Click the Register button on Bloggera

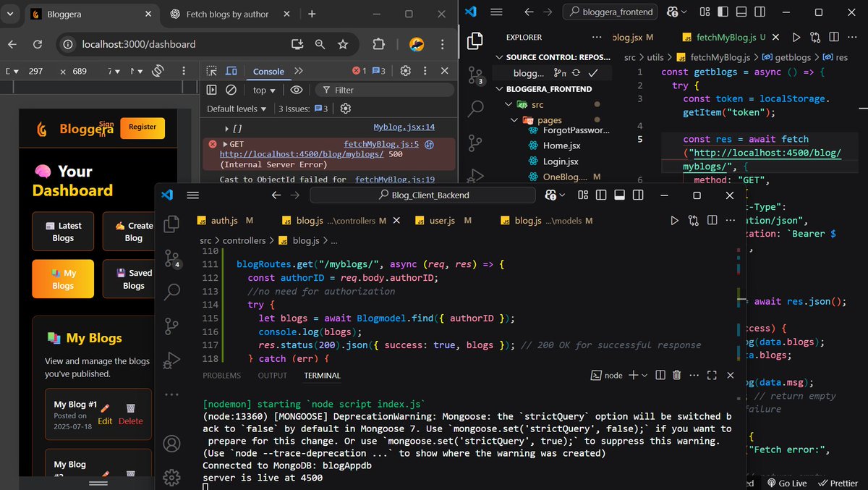142,127
